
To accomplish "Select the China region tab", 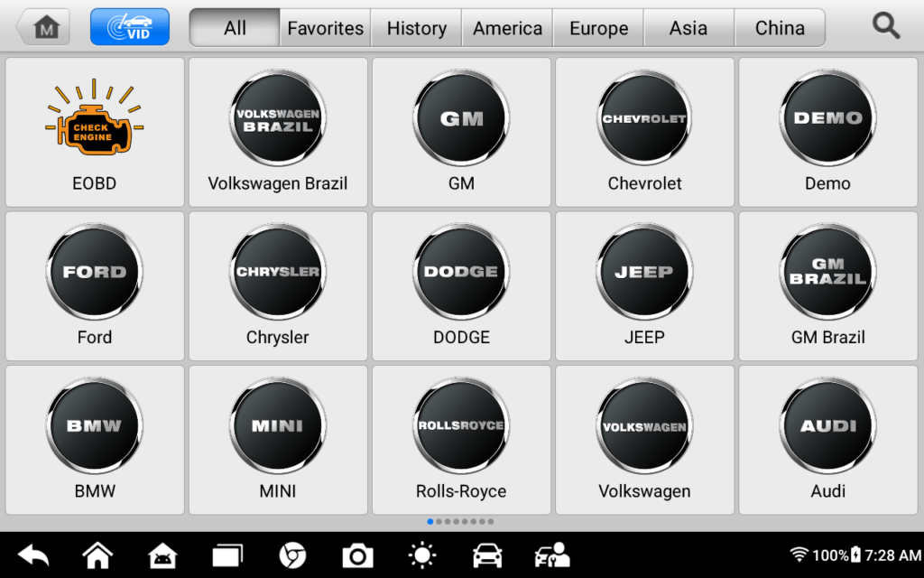I will pos(780,28).
